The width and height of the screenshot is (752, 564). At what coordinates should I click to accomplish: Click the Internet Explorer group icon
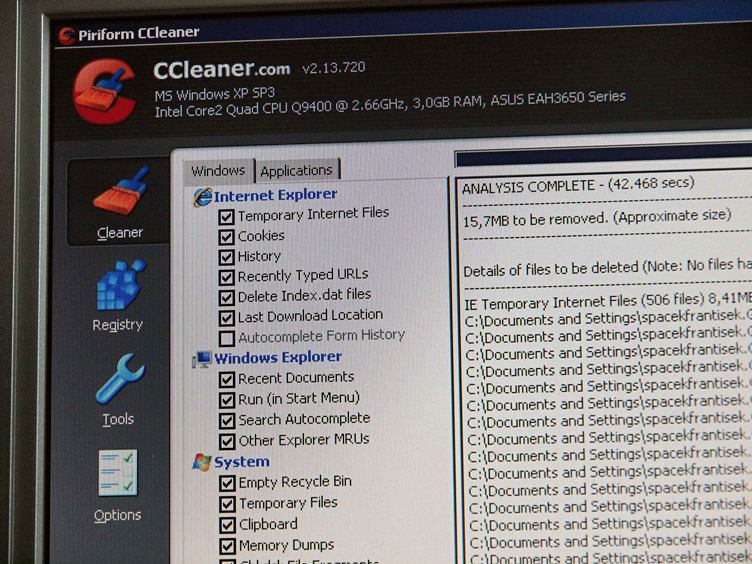coord(202,197)
